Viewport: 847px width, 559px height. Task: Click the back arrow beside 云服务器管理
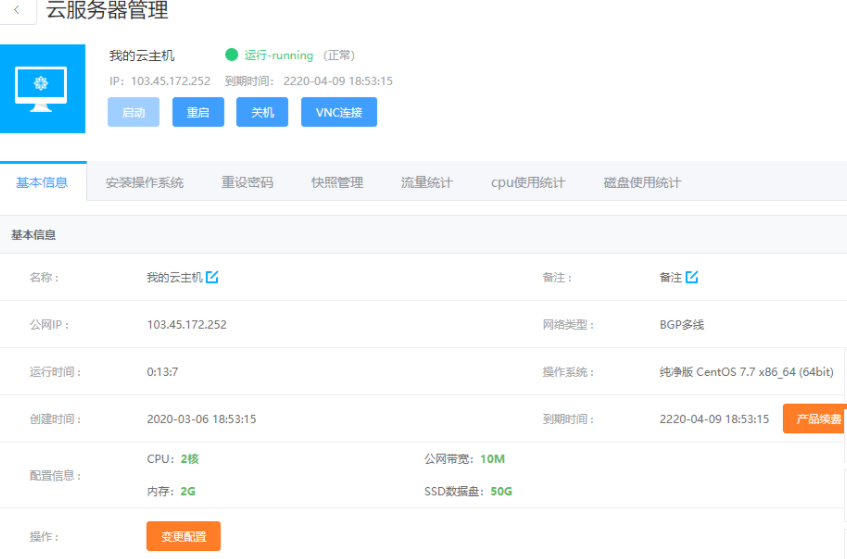[x=18, y=11]
